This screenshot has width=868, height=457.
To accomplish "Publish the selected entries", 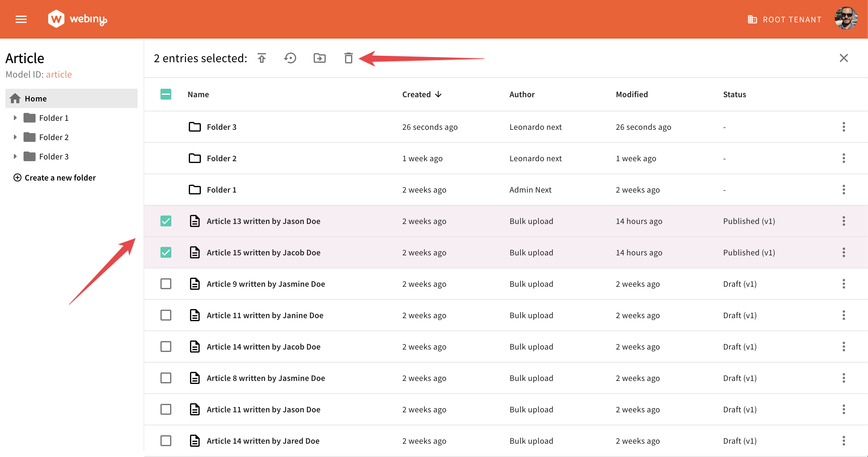I will point(262,58).
